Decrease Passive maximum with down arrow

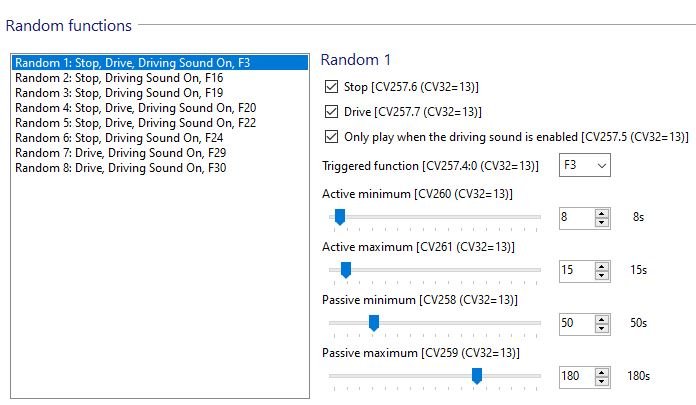(601, 381)
